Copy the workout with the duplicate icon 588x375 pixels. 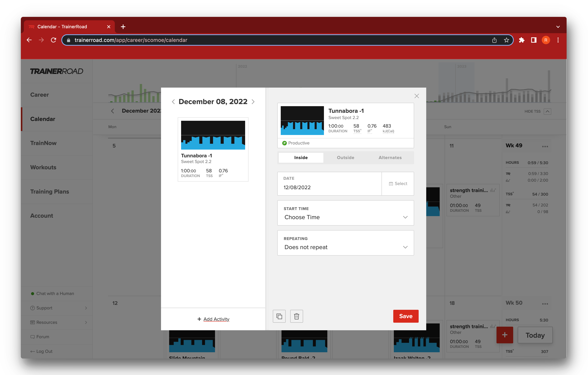click(x=279, y=316)
